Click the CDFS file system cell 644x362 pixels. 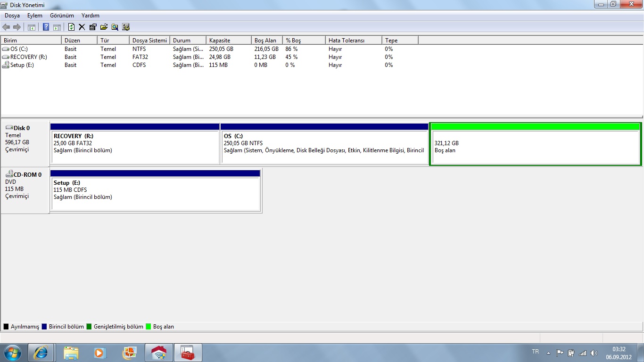139,65
